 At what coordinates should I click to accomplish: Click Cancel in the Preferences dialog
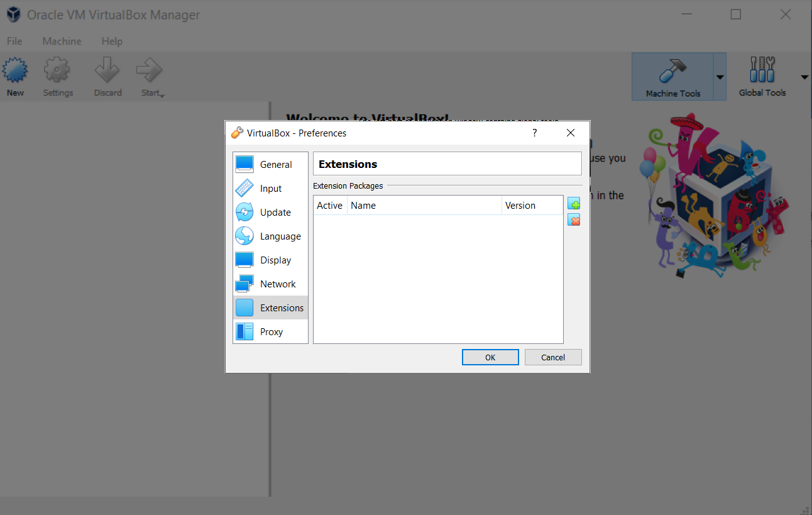point(553,357)
